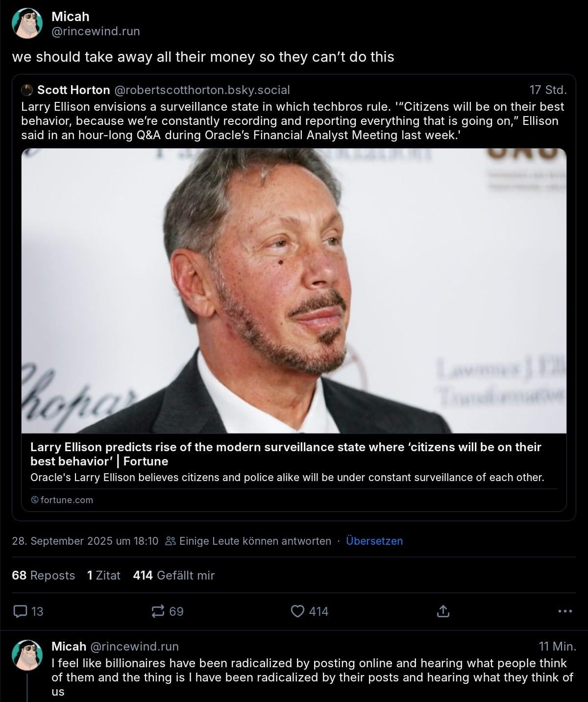Open the fortune.com link domain
Screen dimensions: 588x702
pyautogui.click(x=62, y=500)
